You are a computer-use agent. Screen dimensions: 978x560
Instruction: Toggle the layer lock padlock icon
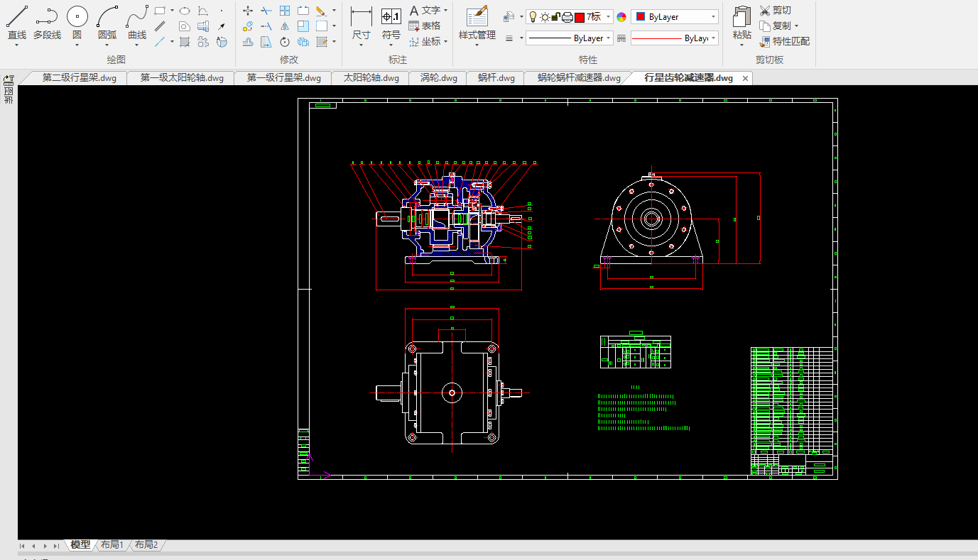pyautogui.click(x=556, y=17)
